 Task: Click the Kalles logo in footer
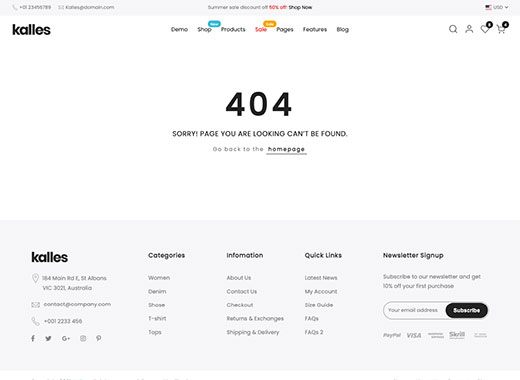click(x=50, y=257)
